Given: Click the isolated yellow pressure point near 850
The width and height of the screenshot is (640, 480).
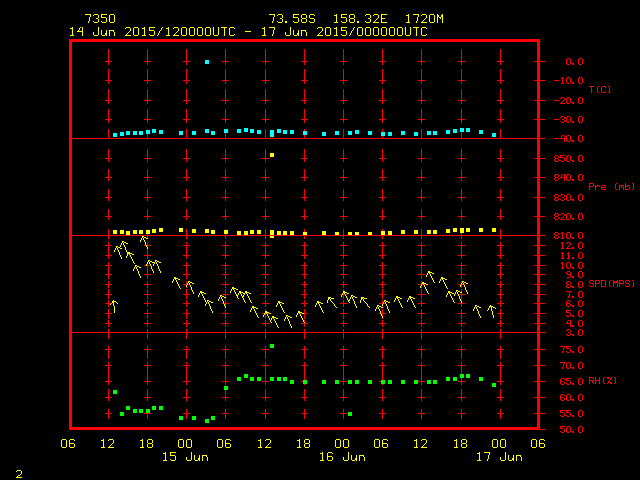Looking at the screenshot, I should [x=272, y=155].
